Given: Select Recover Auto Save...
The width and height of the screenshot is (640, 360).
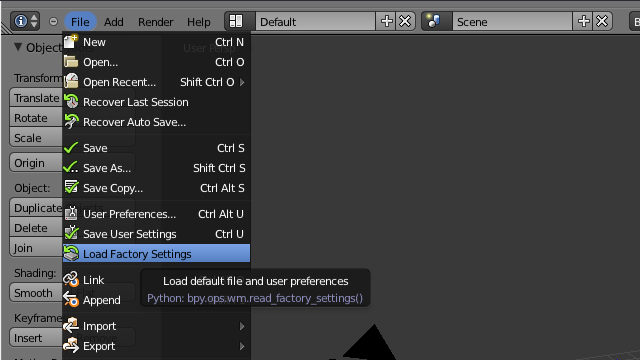Looking at the screenshot, I should tap(156, 122).
